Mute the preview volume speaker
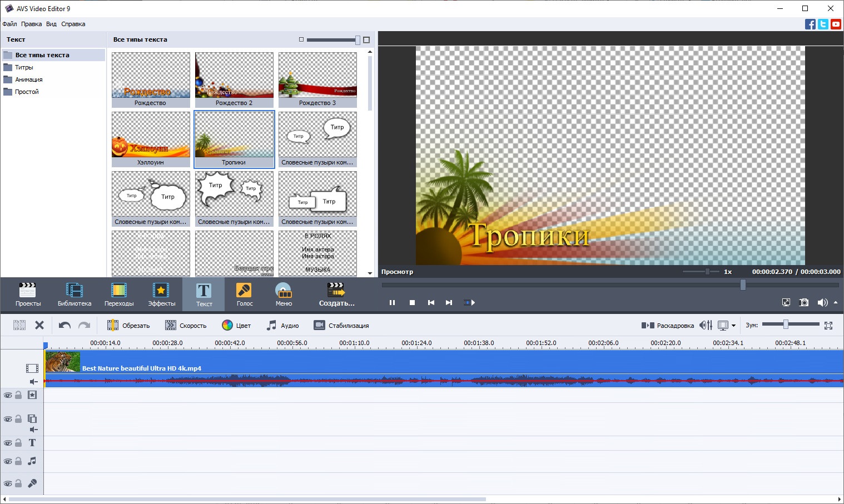Viewport: 844px width, 504px height. click(822, 302)
